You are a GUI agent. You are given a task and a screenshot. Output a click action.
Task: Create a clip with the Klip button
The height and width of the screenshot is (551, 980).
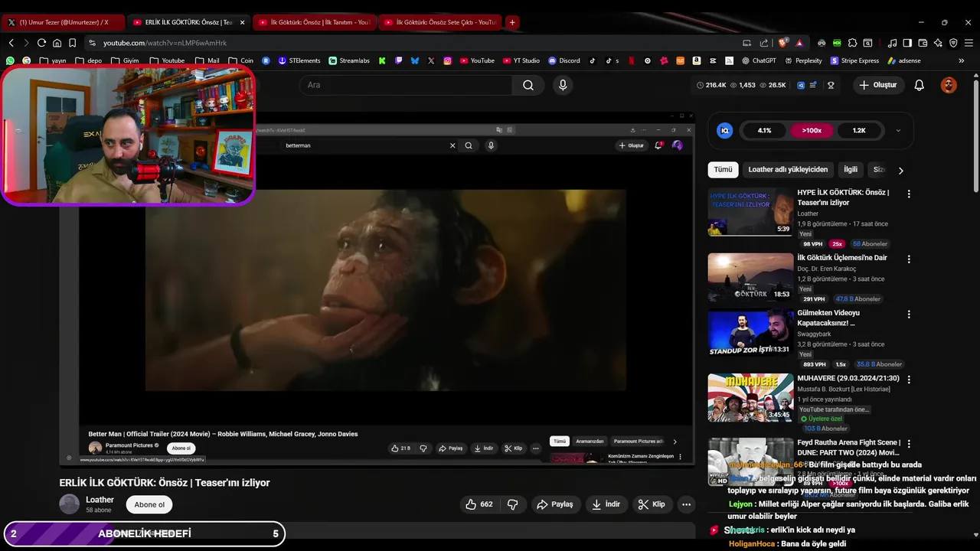[x=652, y=504]
